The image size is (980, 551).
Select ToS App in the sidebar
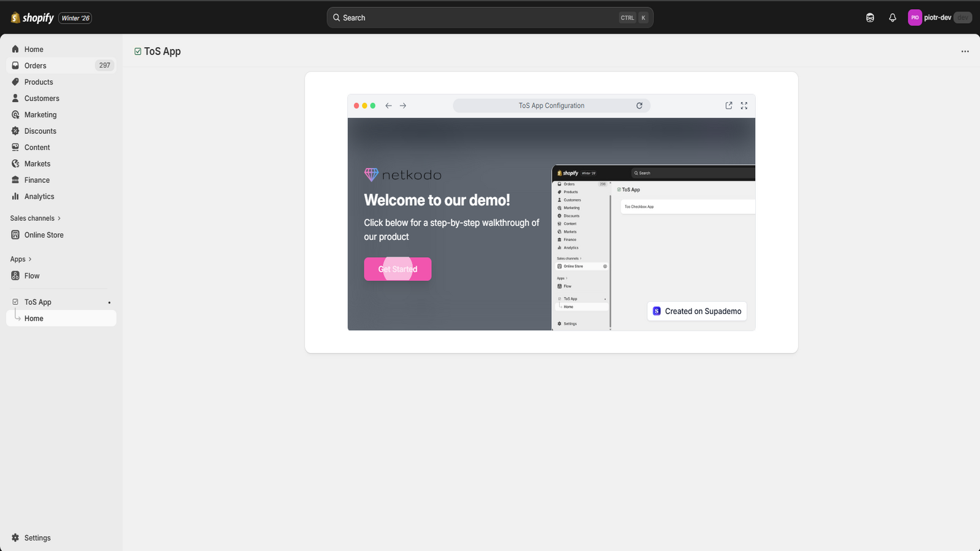[x=61, y=302]
